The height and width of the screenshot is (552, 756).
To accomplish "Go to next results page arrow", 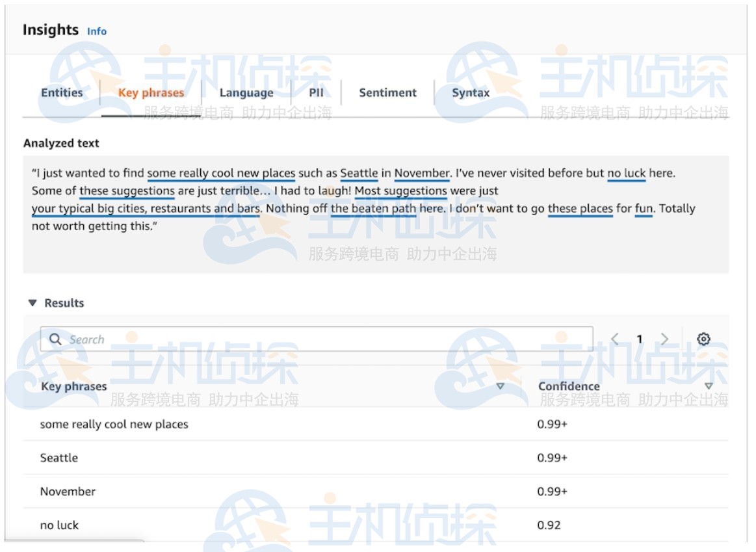I will pyautogui.click(x=664, y=339).
